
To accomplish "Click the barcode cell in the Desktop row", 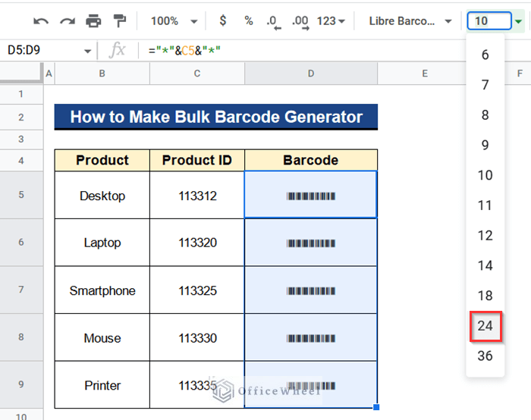I will point(311,195).
